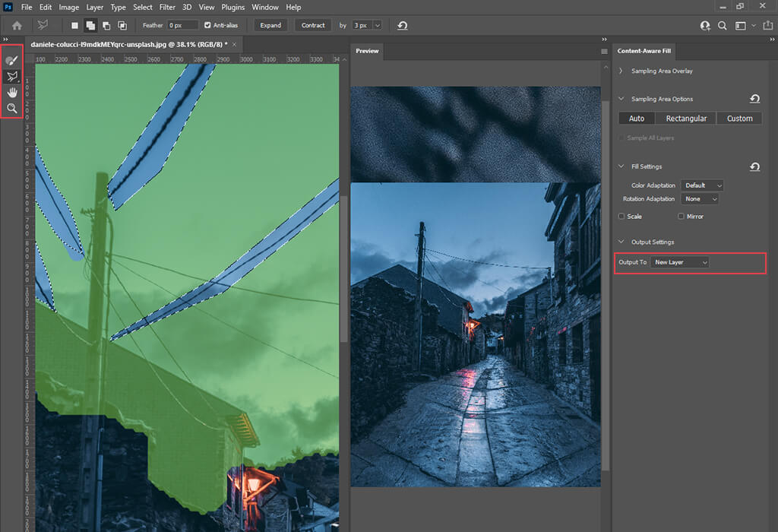
Task: Open the Type menu
Action: 118,7
